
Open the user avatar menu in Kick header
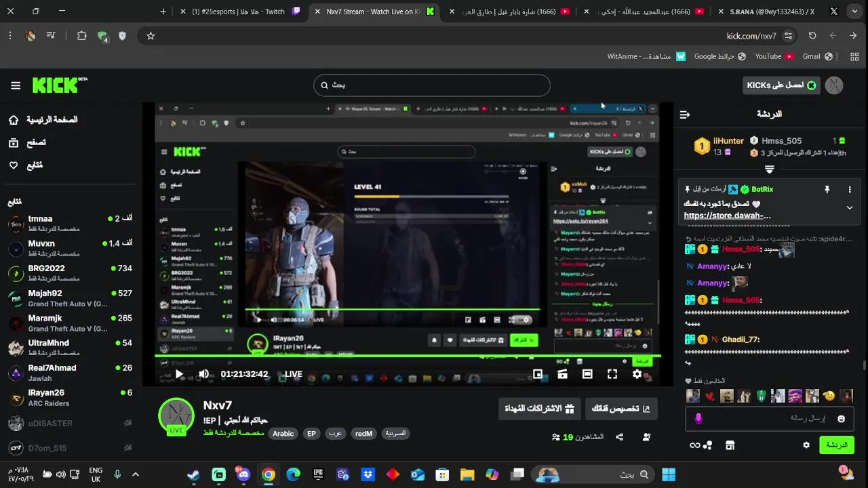834,85
